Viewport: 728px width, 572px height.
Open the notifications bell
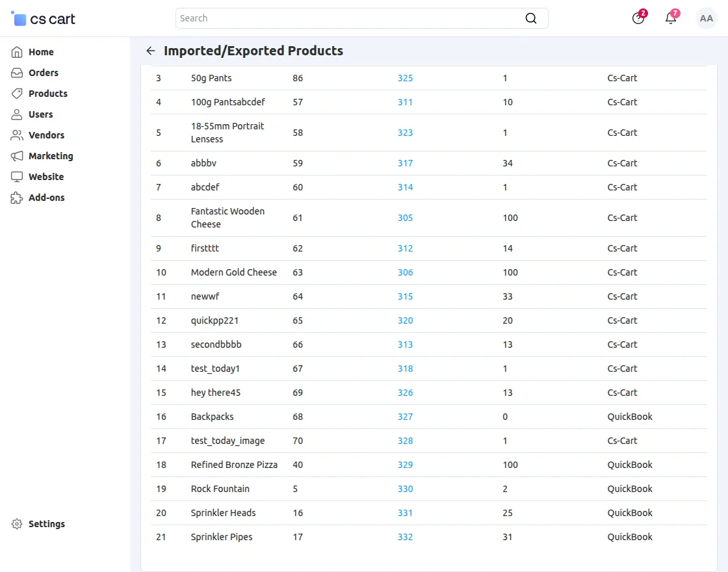click(x=671, y=18)
